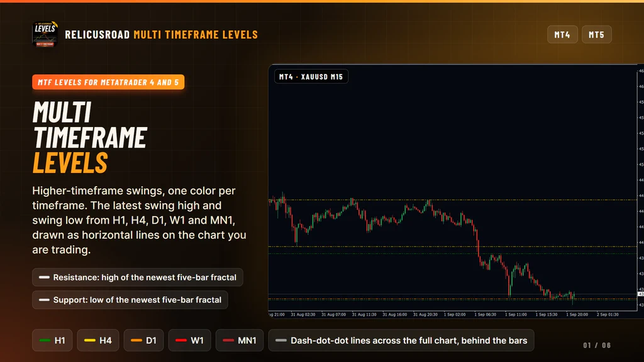
Task: Click the RelicusRoad Levels logo icon
Action: [x=45, y=34]
